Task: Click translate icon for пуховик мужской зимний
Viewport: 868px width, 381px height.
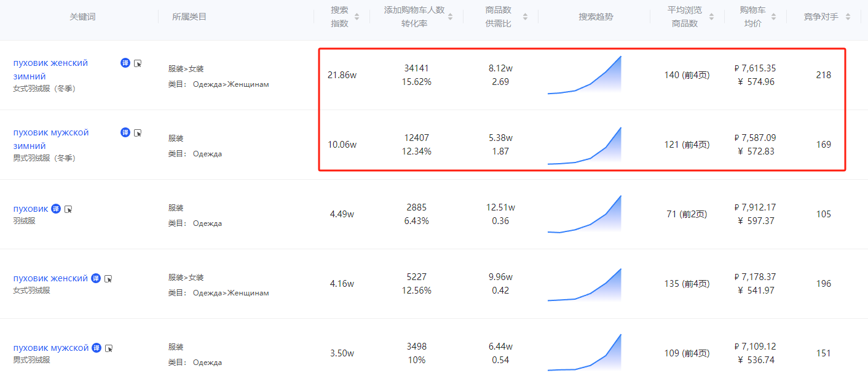Action: pos(125,132)
